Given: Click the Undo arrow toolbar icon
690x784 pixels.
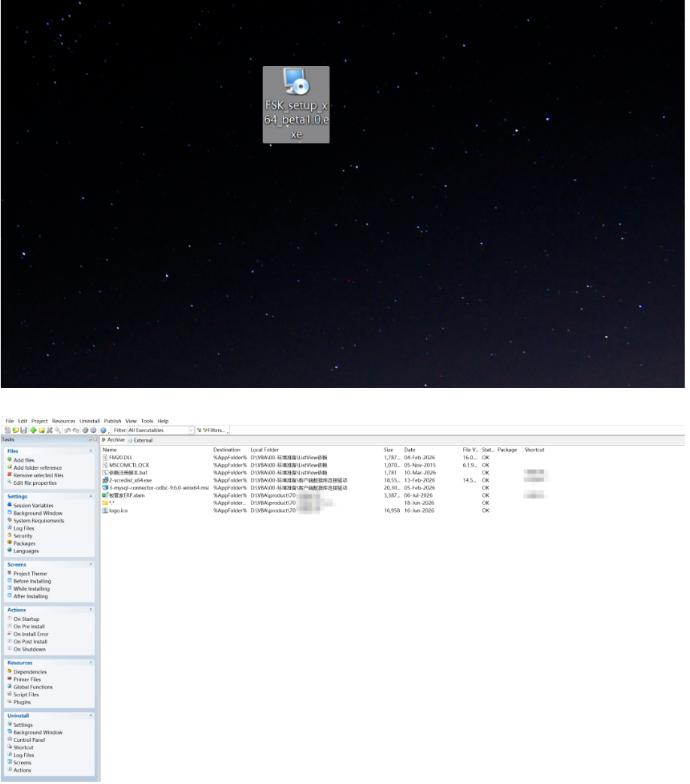Looking at the screenshot, I should (x=67, y=430).
